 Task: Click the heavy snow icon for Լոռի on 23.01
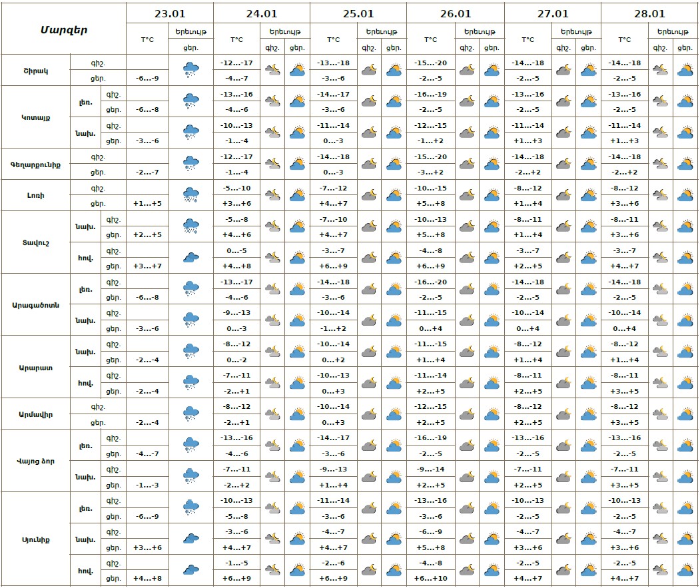pos(191,194)
